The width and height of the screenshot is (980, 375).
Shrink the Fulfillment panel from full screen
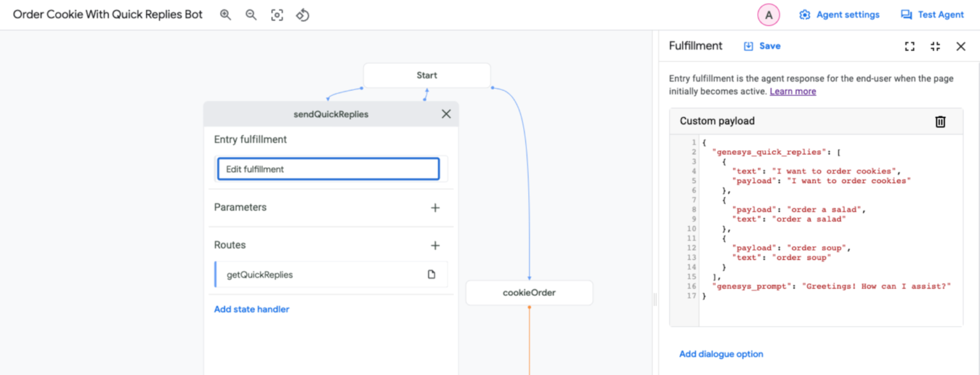tap(935, 46)
